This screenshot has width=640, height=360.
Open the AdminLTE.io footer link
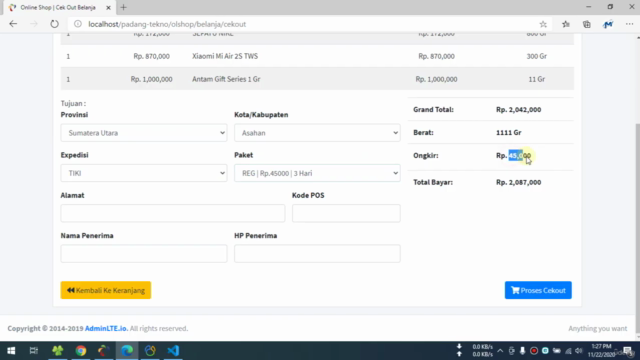pyautogui.click(x=106, y=328)
